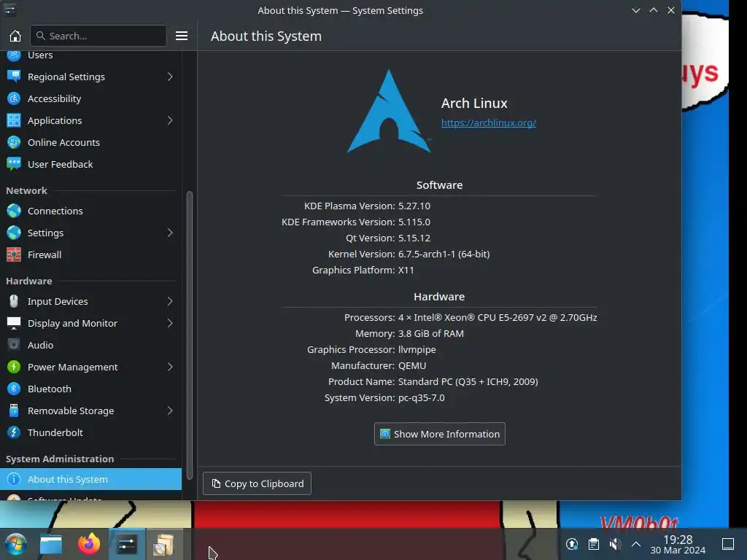Open the Thunderbolt icon
747x560 pixels.
[x=14, y=433]
